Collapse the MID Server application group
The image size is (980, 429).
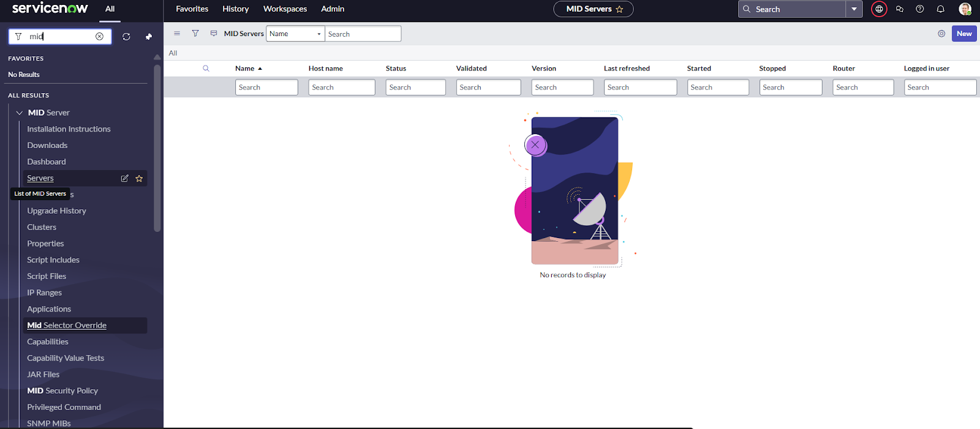(20, 113)
